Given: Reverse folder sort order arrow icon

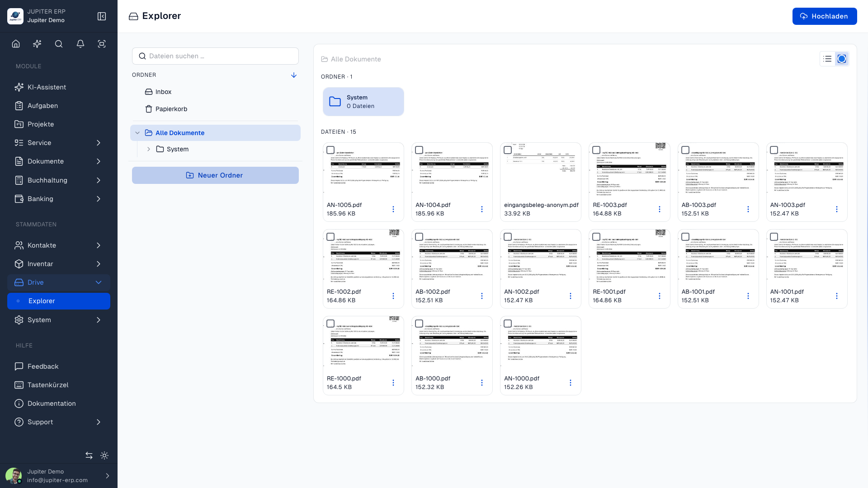Looking at the screenshot, I should tap(294, 75).
